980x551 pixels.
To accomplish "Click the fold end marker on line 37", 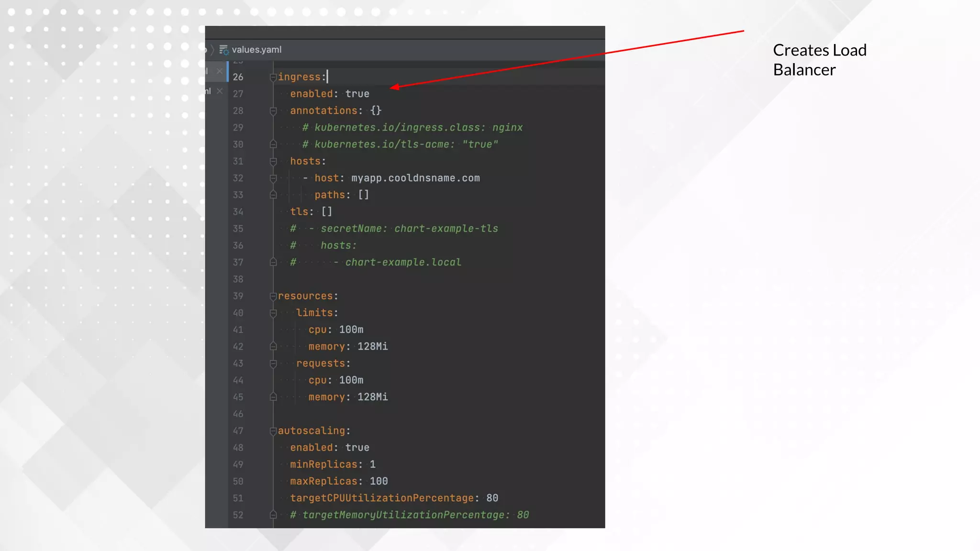I will click(x=273, y=263).
